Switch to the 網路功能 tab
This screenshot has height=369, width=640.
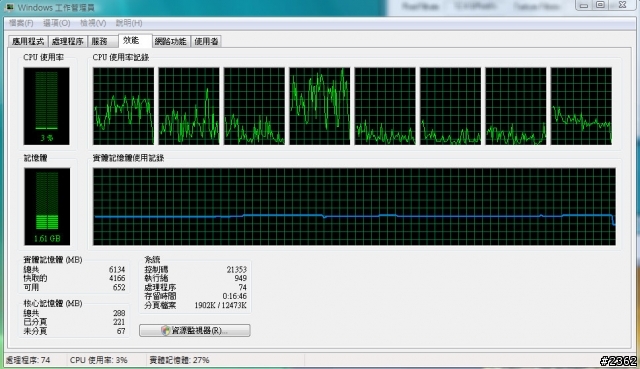pyautogui.click(x=171, y=41)
